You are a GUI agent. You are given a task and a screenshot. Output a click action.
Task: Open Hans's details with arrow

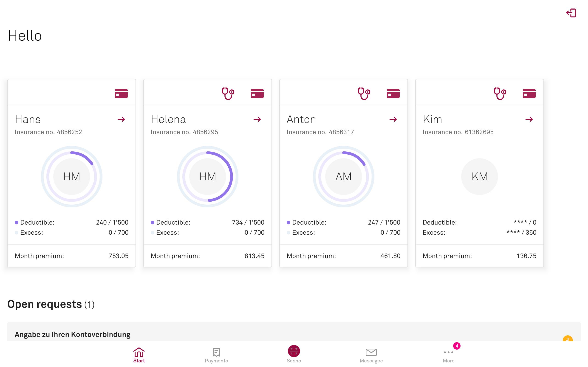coord(121,119)
